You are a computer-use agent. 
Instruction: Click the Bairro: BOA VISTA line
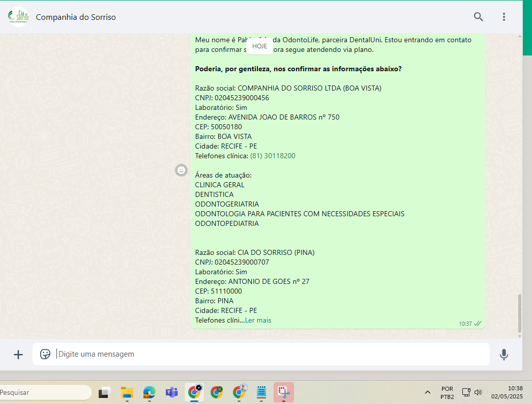pyautogui.click(x=223, y=136)
